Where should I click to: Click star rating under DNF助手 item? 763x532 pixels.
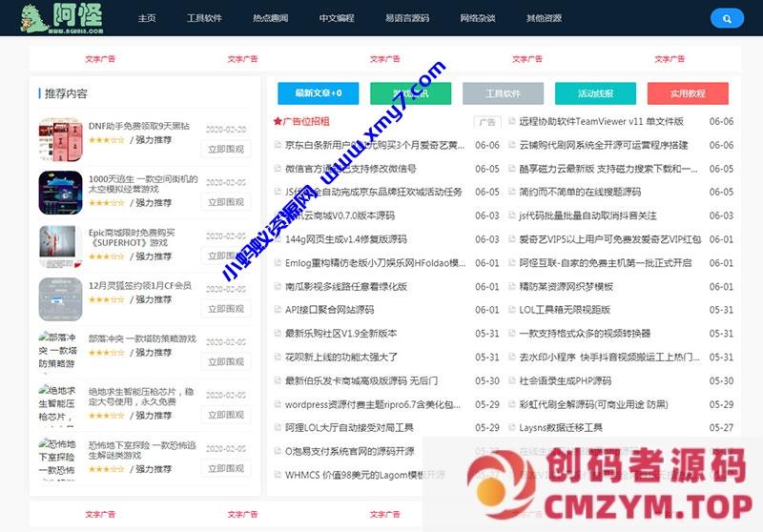pyautogui.click(x=106, y=140)
